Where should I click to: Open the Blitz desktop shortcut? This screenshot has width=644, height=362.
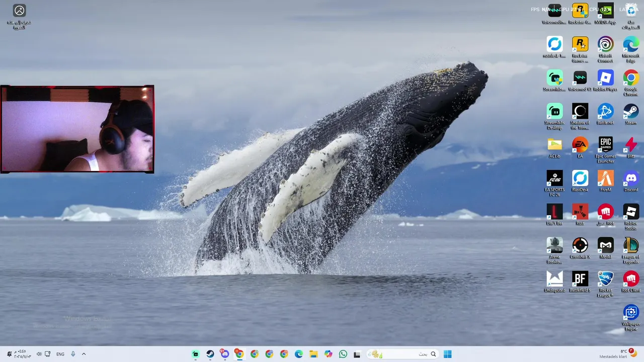pos(631,148)
